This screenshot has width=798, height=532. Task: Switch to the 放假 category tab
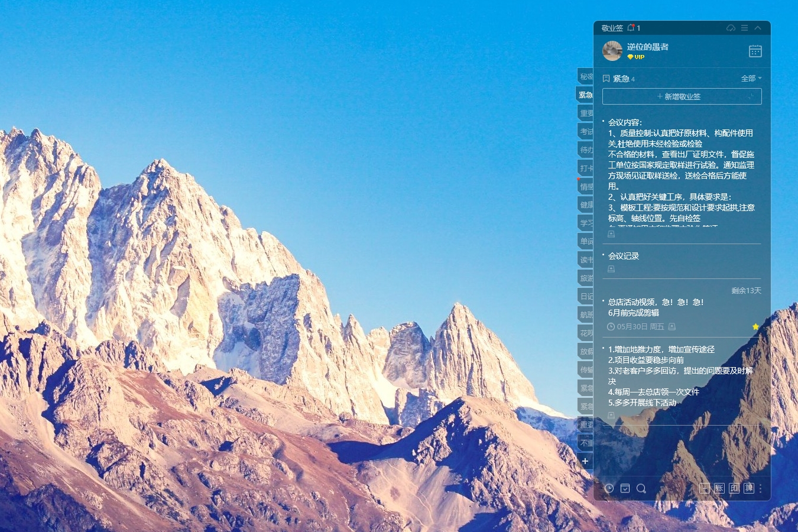585,351
